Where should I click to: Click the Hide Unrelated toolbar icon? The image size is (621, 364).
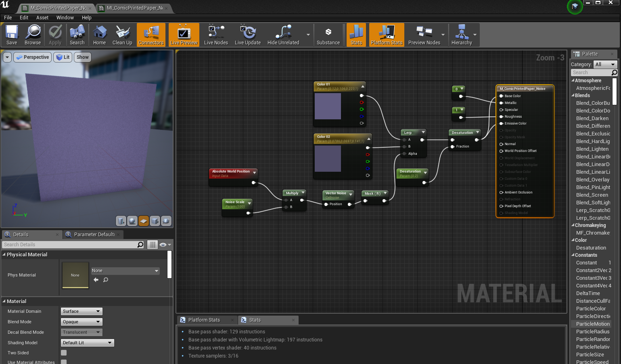pos(283,35)
